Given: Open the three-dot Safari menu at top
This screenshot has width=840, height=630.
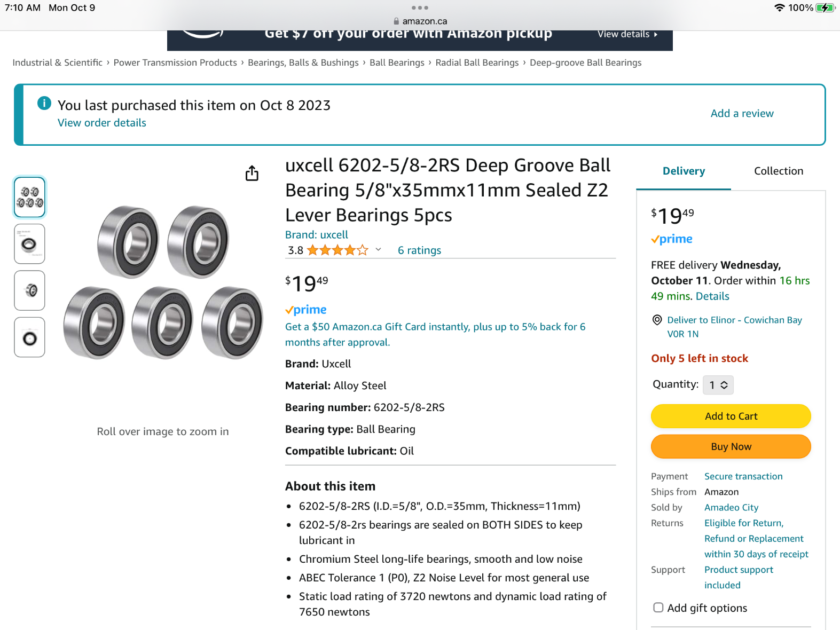Looking at the screenshot, I should coord(420,7).
